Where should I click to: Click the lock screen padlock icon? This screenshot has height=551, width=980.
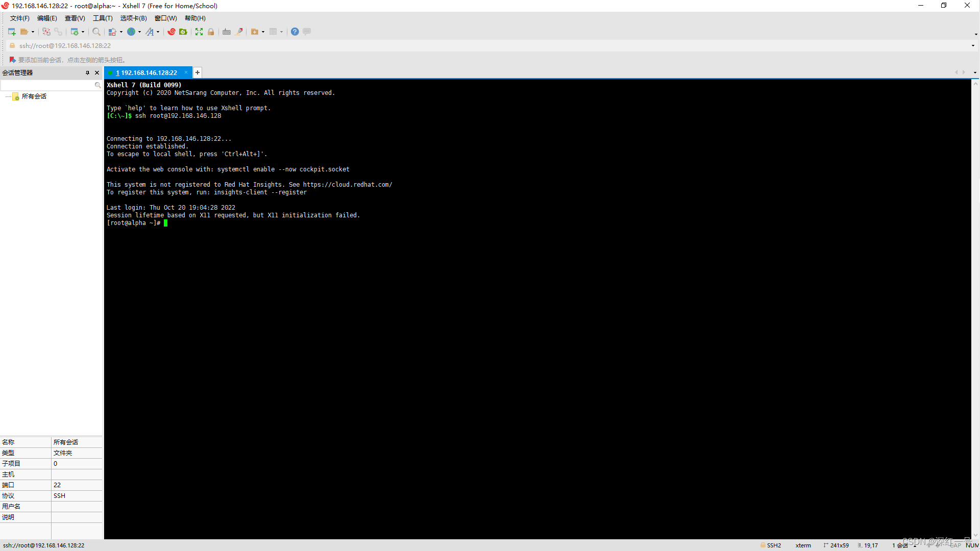click(x=211, y=32)
